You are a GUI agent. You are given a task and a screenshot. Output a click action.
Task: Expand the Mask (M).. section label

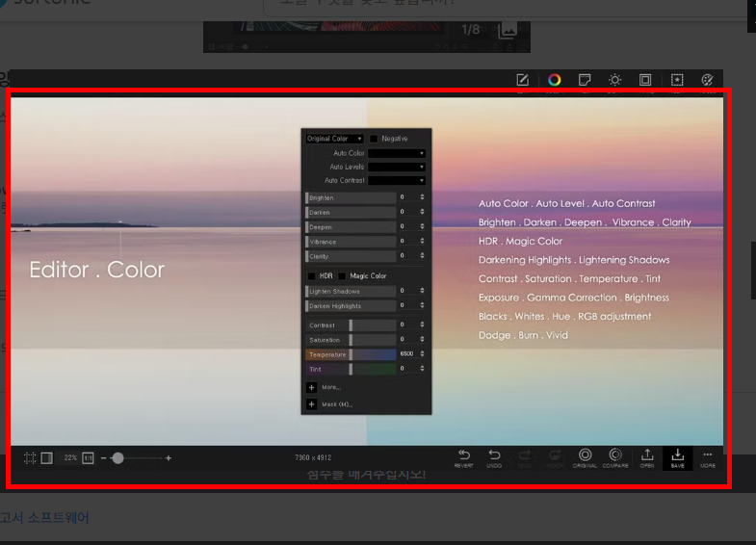coord(337,404)
